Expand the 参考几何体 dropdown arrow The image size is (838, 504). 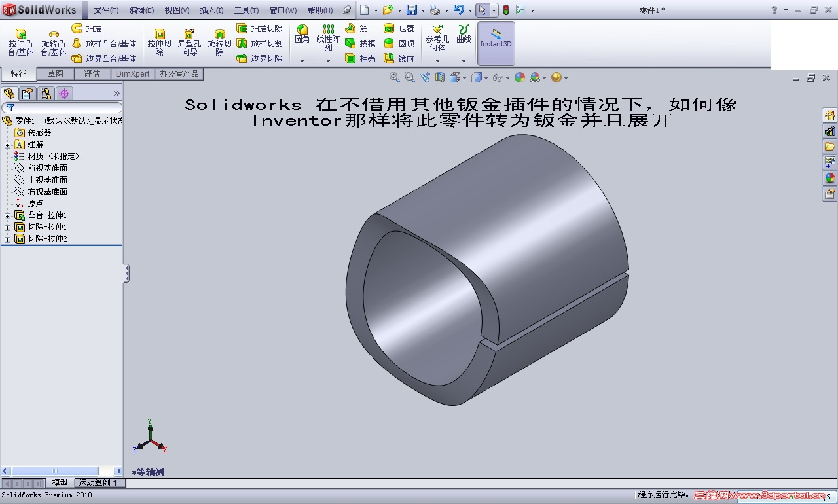coord(437,61)
